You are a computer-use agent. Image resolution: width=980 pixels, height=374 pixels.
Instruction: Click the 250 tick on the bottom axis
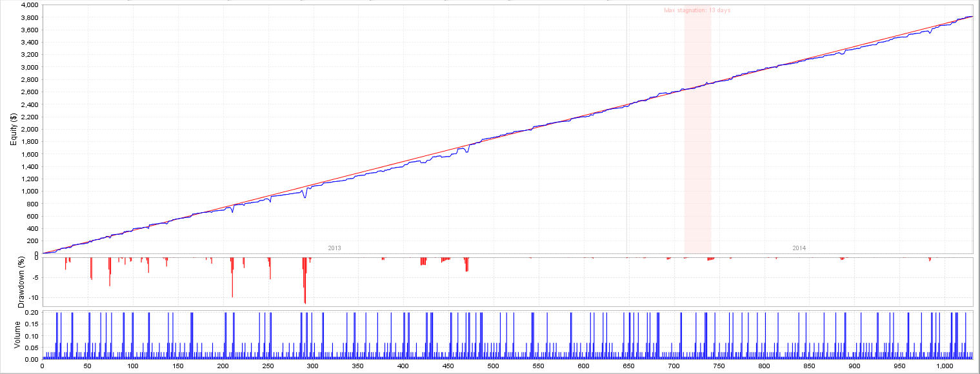pos(268,367)
